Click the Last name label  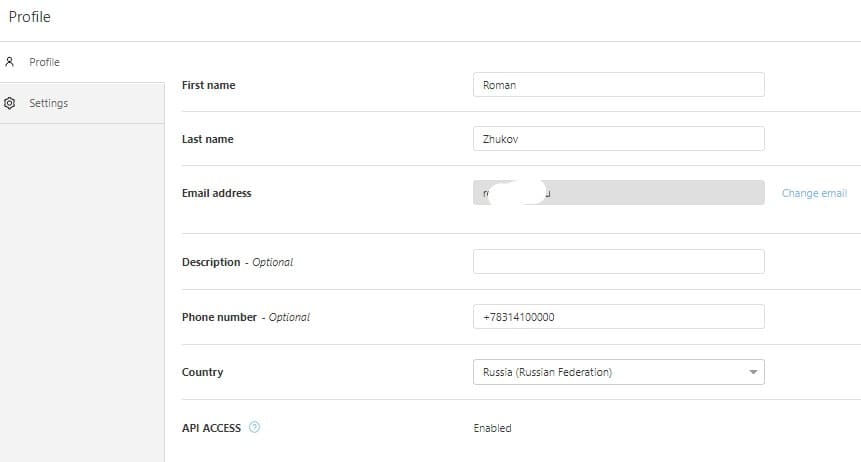(208, 139)
